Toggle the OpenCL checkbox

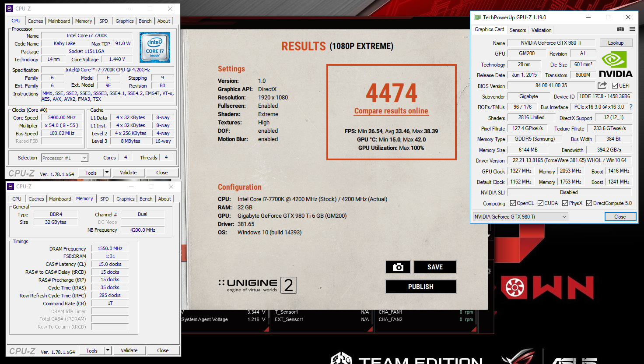(x=513, y=203)
